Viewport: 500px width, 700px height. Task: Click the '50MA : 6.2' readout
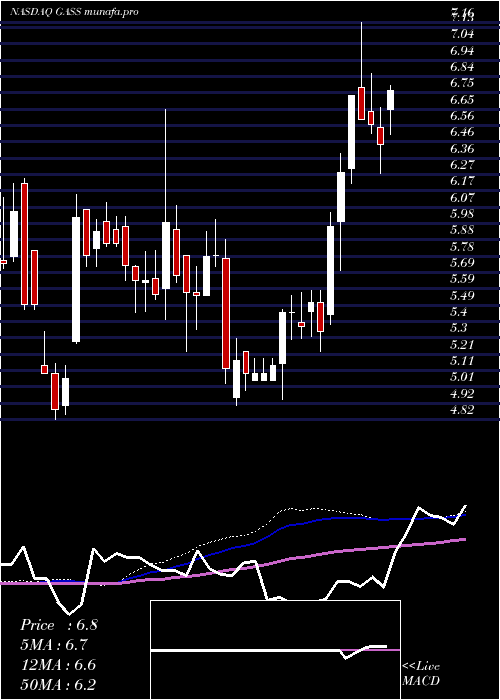point(58,685)
